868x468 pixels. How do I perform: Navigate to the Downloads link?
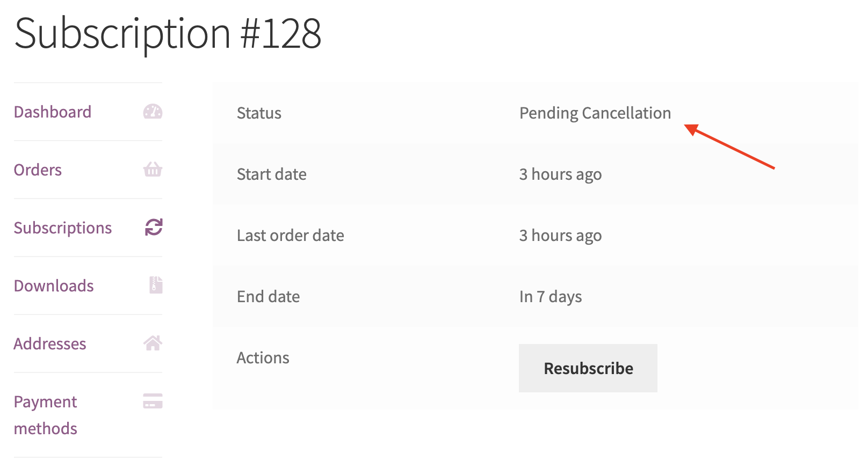(x=54, y=286)
